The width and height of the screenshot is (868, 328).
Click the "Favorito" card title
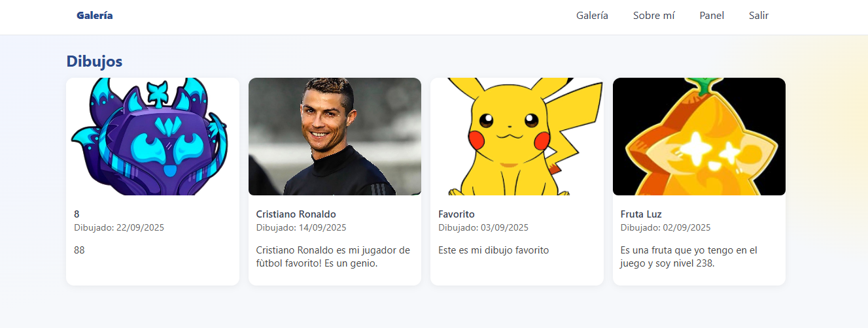457,214
